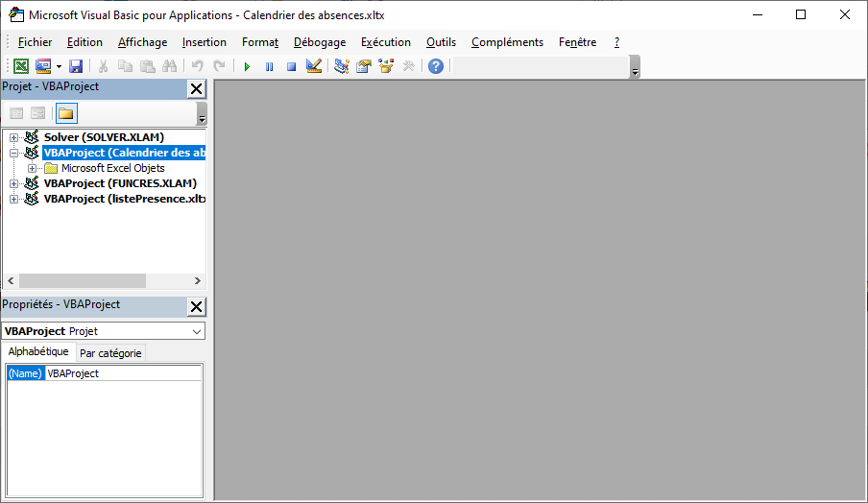The width and height of the screenshot is (868, 503).
Task: Click the Paste clipboard icon
Action: [x=147, y=66]
